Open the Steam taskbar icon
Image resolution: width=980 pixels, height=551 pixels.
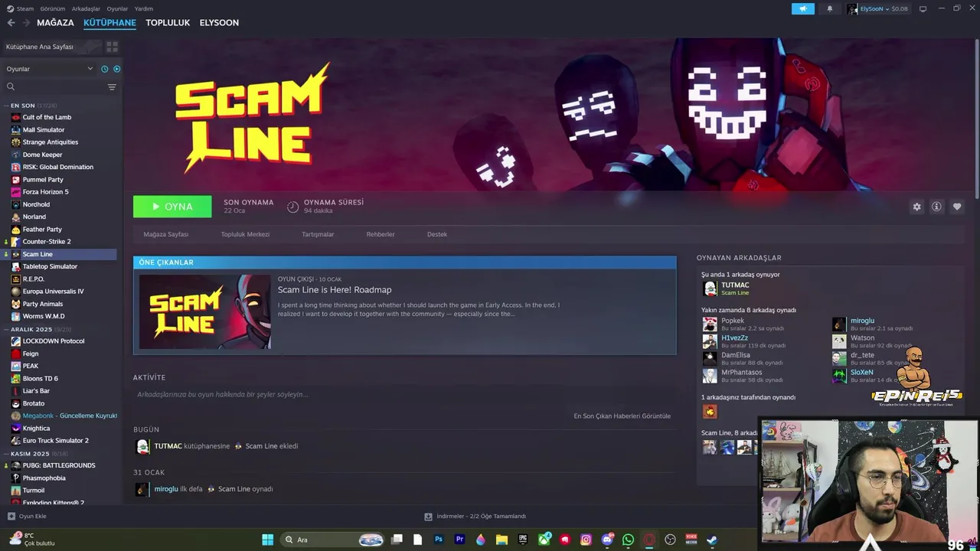[712, 540]
